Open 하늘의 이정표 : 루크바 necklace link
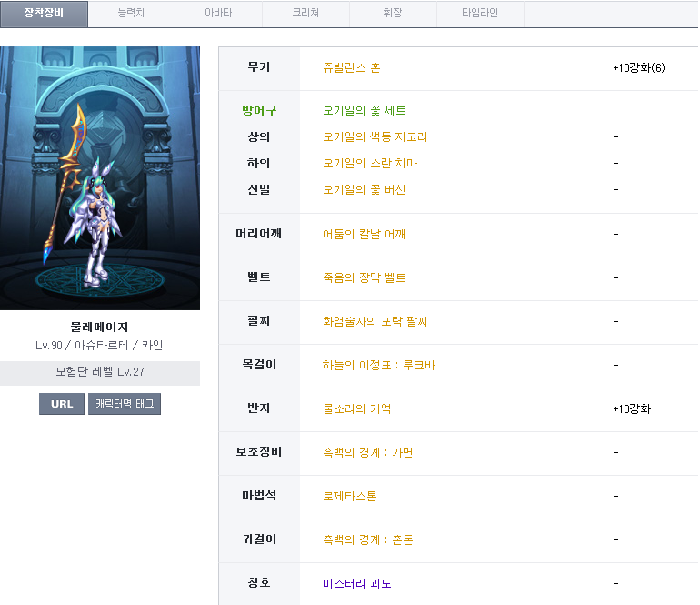This screenshot has height=605, width=700. (379, 366)
